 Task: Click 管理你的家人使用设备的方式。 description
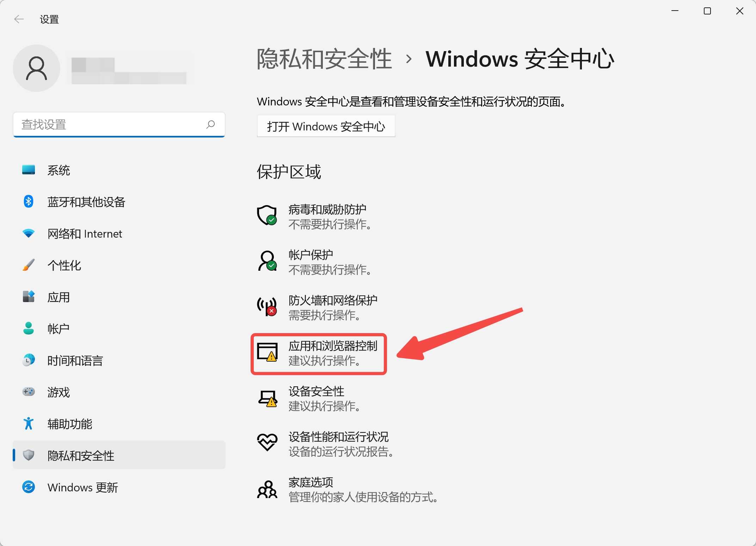[364, 497]
